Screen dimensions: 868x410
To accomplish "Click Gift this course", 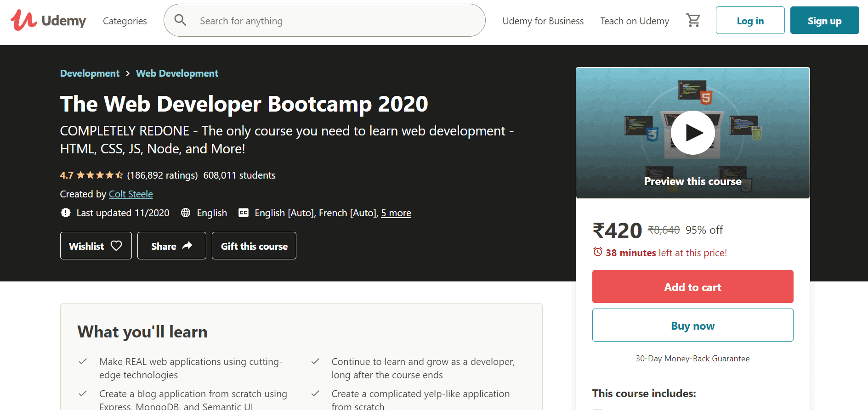I will click(254, 246).
